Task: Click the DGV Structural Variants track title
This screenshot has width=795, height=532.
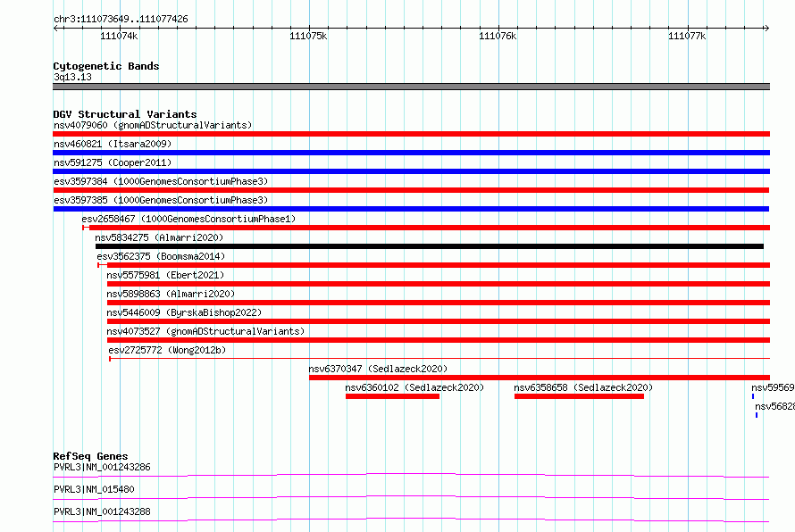Action: pos(125,114)
